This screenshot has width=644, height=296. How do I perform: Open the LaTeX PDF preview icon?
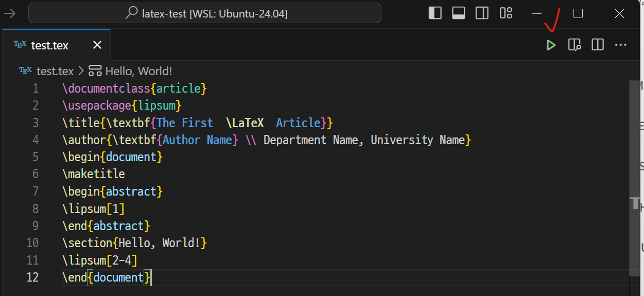tap(575, 45)
